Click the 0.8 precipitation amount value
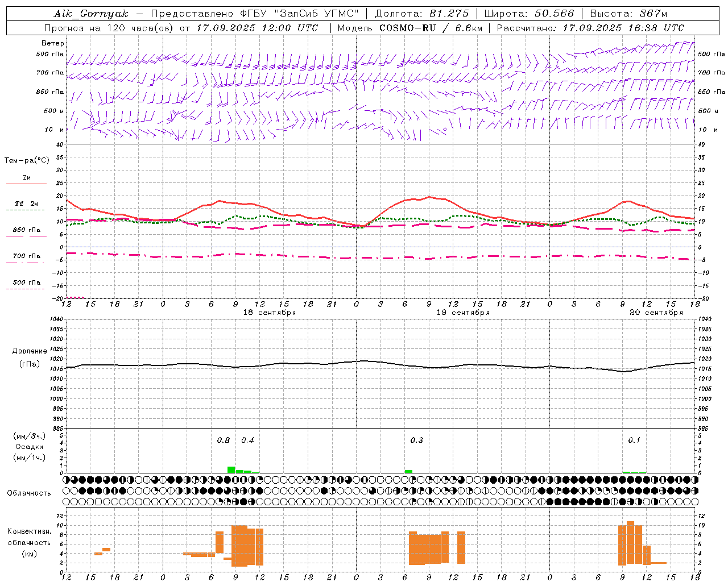The image size is (728, 582). pos(224,440)
